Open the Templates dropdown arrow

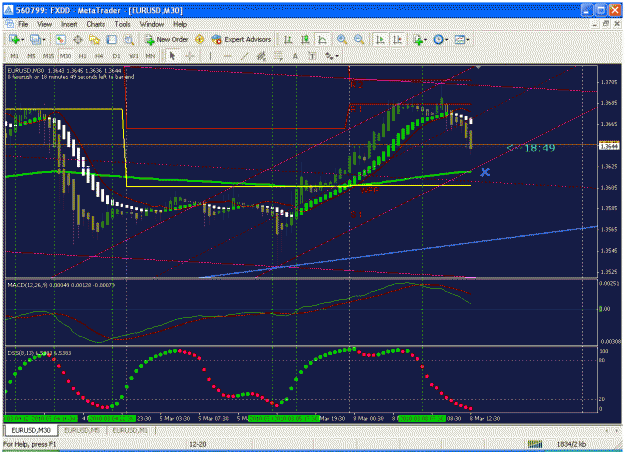point(468,39)
